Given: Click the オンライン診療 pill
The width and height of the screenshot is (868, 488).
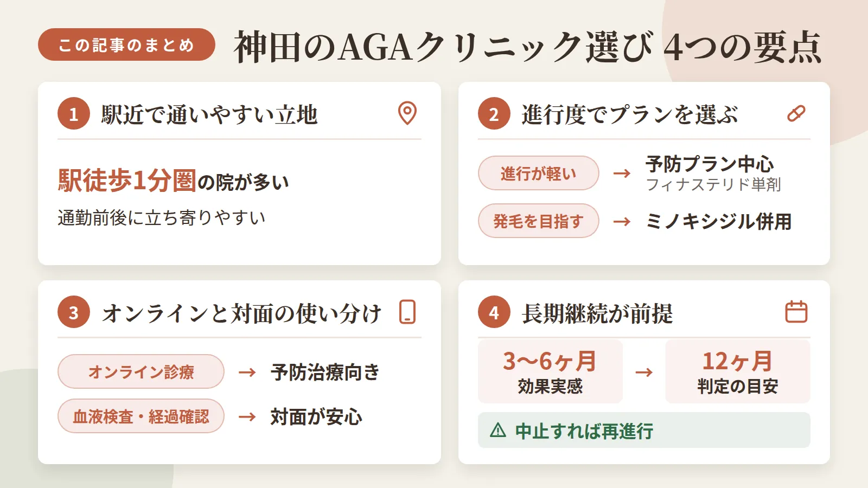Looking at the screenshot, I should point(141,371).
